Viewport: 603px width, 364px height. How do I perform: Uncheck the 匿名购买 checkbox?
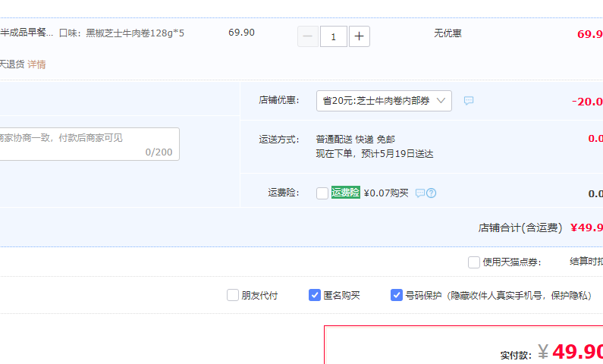[315, 295]
